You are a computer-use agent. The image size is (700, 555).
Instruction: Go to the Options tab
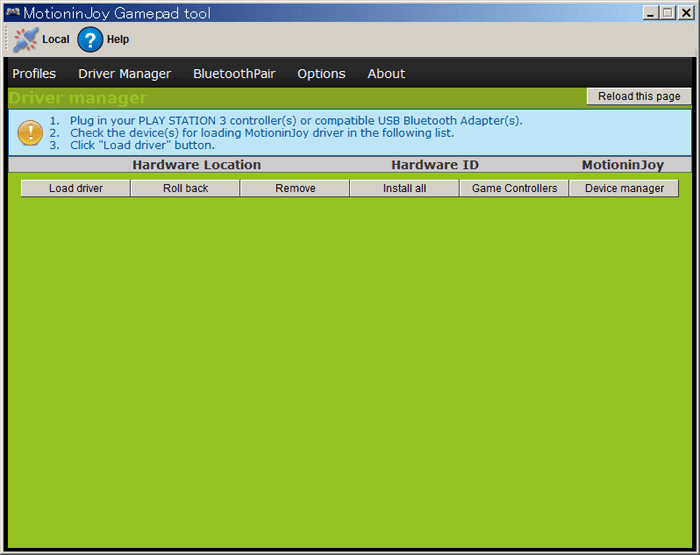click(321, 74)
